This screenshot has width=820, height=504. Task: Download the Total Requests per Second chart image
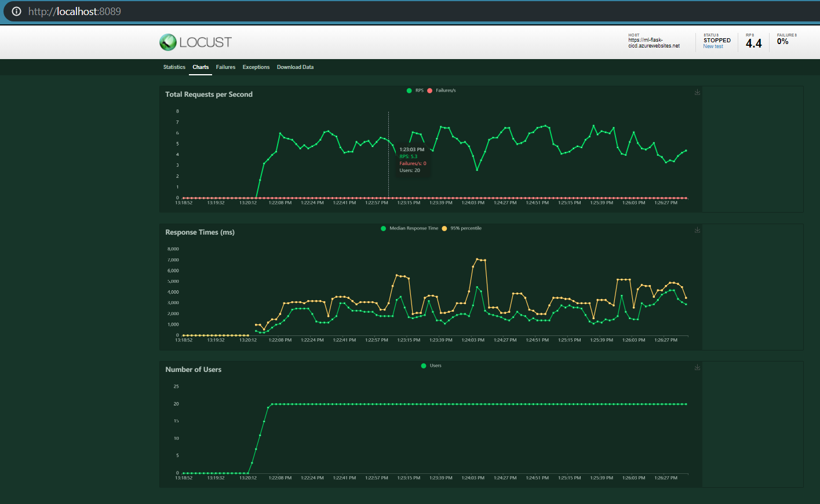(697, 92)
